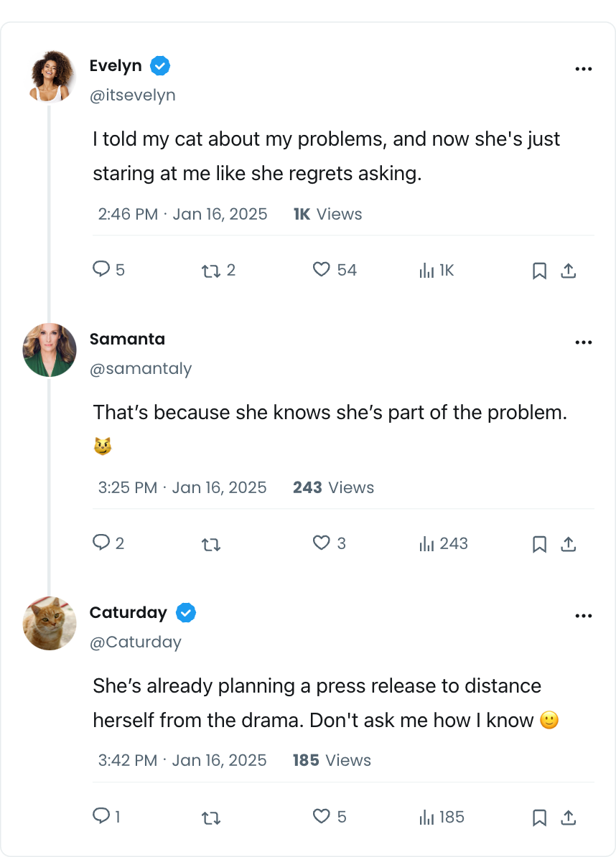
Task: View analytics on Caturday's 185-view reply
Action: (x=427, y=818)
